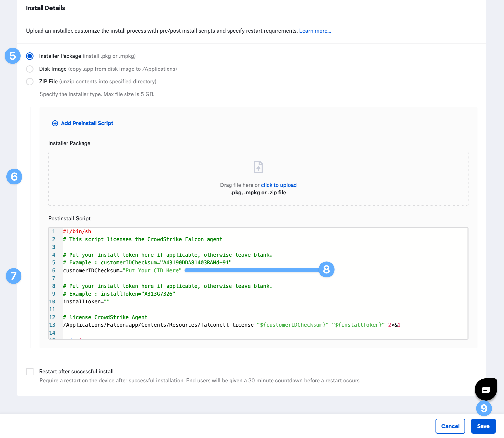Click Add Preinstall Script

tap(87, 123)
